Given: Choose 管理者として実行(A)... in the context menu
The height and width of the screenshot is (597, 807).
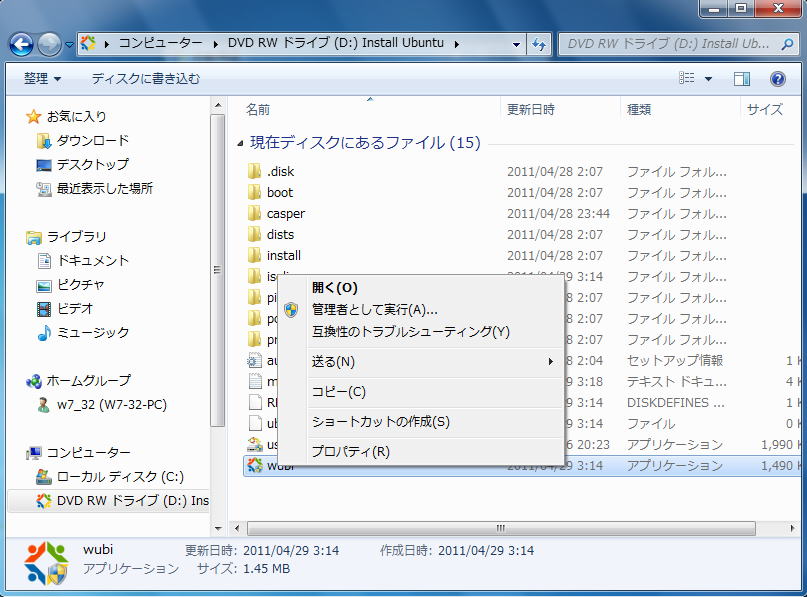Looking at the screenshot, I should point(420,310).
